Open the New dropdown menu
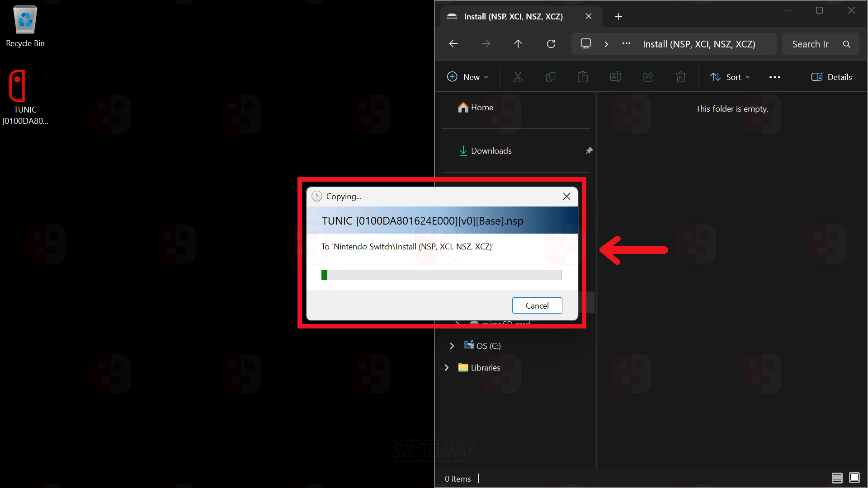The height and width of the screenshot is (488, 868). (467, 77)
